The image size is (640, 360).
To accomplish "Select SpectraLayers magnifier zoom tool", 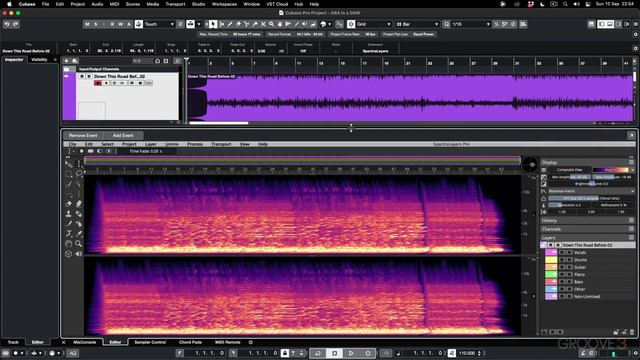I will coord(79,244).
